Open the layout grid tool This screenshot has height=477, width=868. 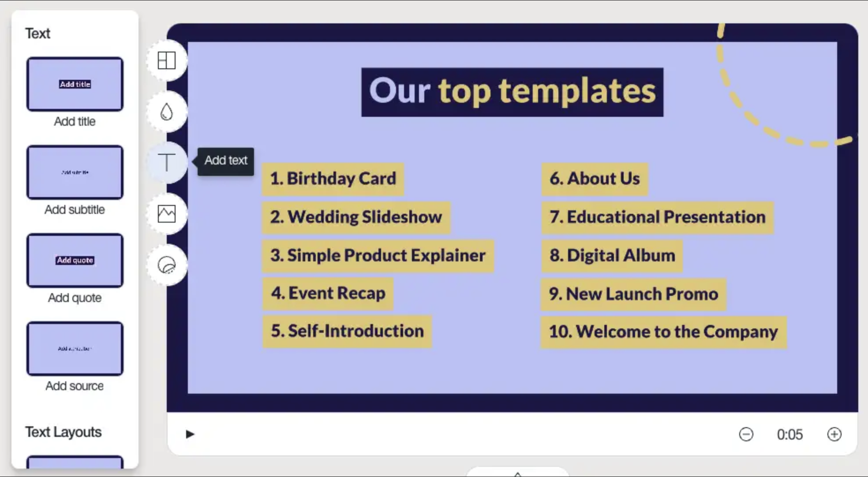click(167, 60)
